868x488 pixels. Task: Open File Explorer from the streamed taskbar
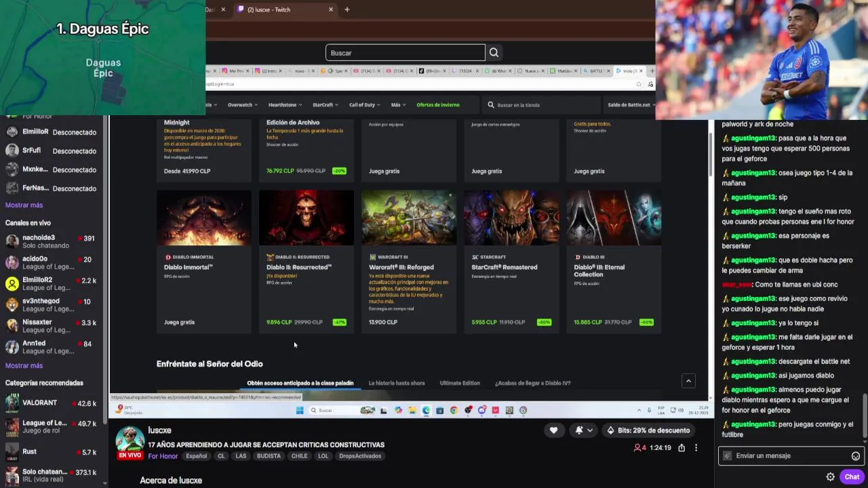pos(412,410)
